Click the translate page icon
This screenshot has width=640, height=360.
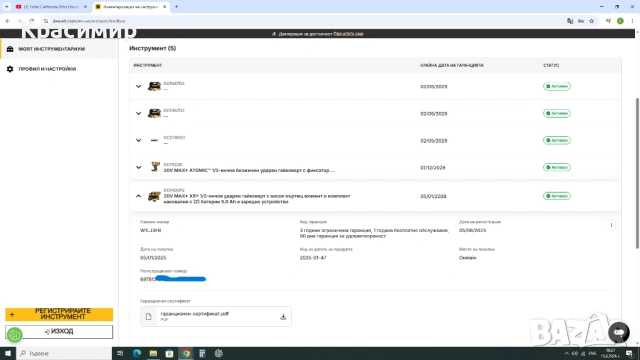coord(570,21)
